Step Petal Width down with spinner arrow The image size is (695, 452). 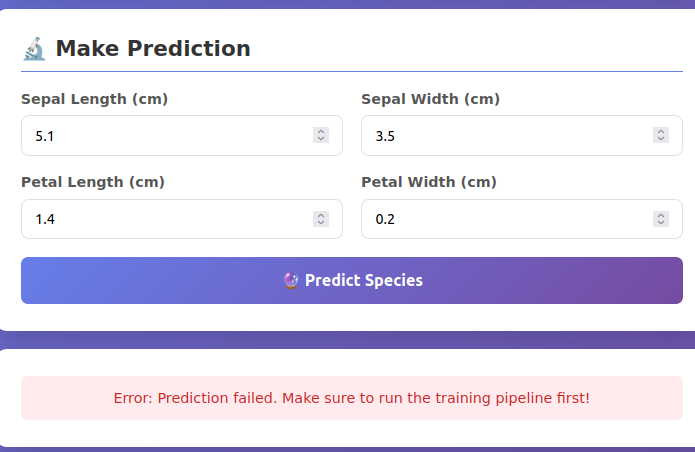(x=661, y=223)
